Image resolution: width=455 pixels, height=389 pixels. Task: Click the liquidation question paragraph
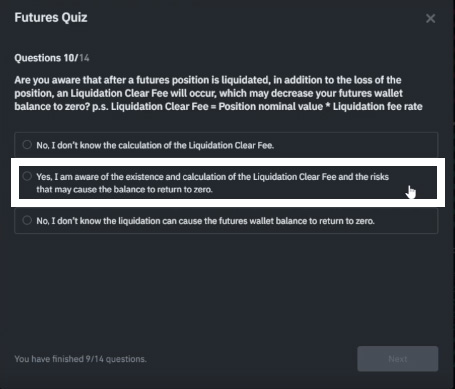218,93
